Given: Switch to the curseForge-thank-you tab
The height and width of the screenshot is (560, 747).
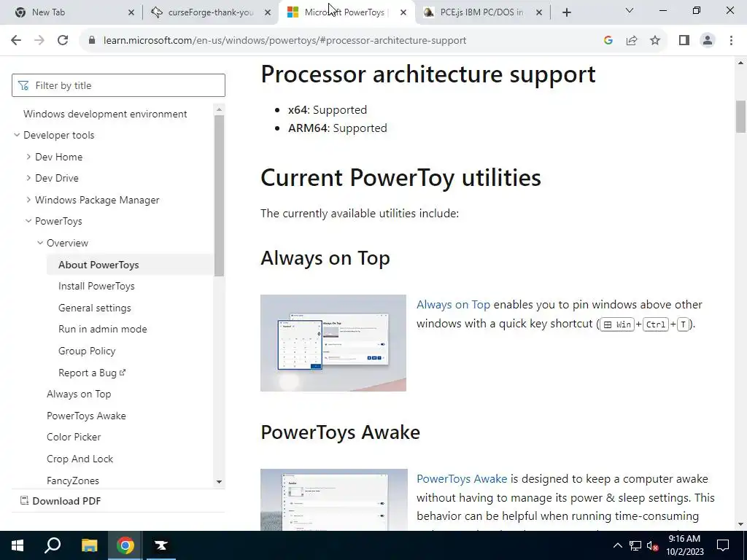Looking at the screenshot, I should pos(211,12).
